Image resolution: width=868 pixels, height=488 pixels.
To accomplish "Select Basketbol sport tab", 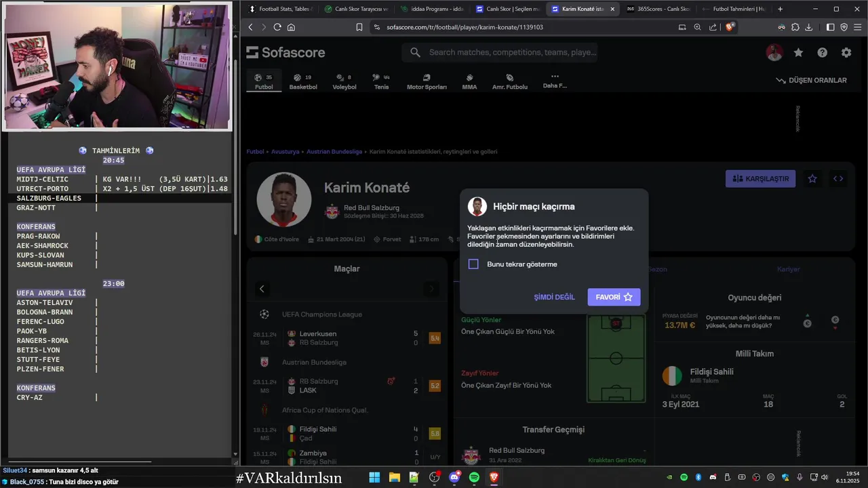I will pyautogui.click(x=303, y=81).
